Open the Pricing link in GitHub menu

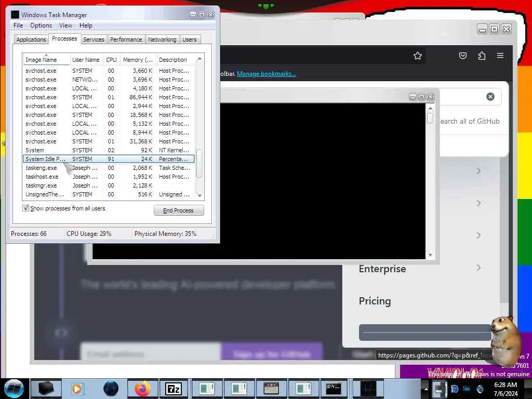pyautogui.click(x=375, y=301)
